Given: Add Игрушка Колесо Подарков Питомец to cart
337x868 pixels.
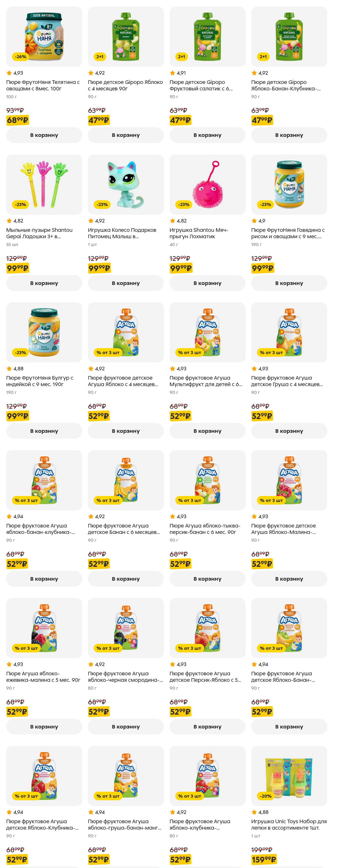Looking at the screenshot, I should tap(125, 283).
